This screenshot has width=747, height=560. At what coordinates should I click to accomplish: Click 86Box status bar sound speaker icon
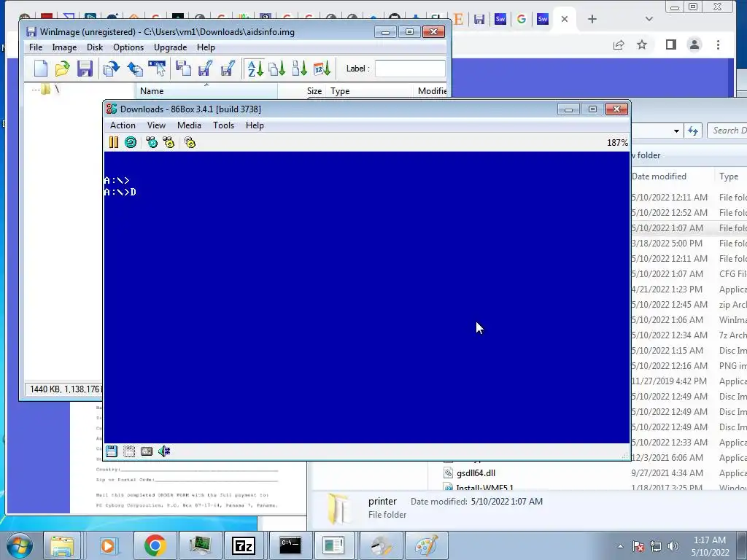[164, 451]
